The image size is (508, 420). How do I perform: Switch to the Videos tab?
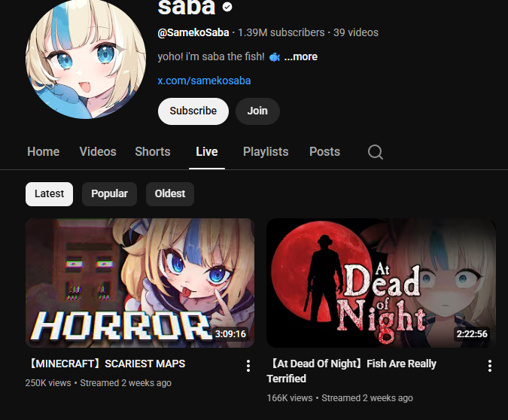[98, 152]
